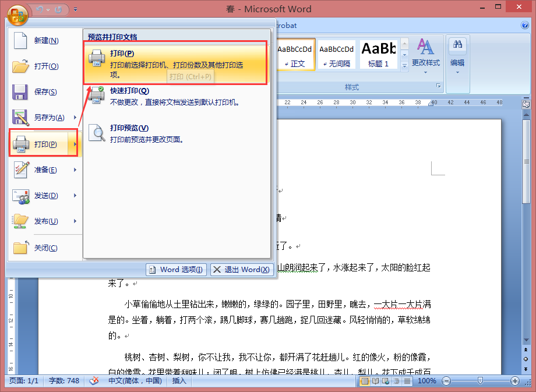Viewport: 536px width, 392px height.
Task: Click 中文(简体，中国) language indicator
Action: (x=135, y=381)
